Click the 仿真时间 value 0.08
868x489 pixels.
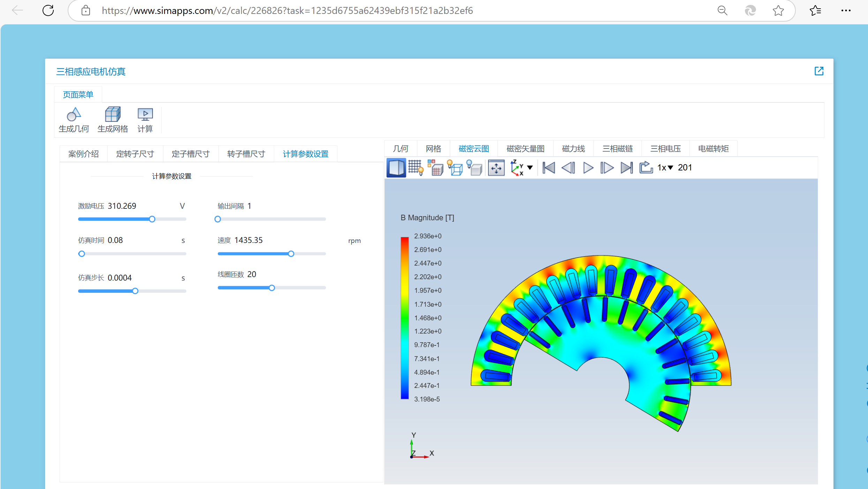click(115, 240)
